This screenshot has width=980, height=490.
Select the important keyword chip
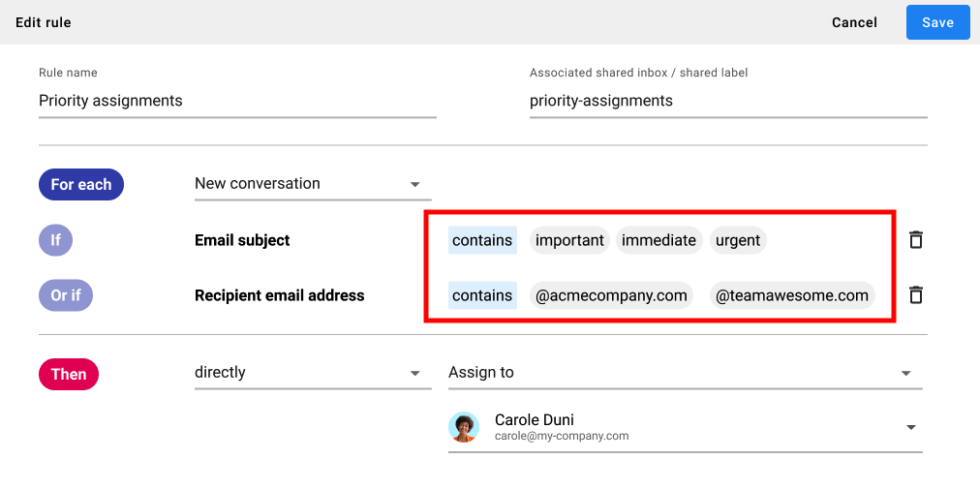[569, 240]
